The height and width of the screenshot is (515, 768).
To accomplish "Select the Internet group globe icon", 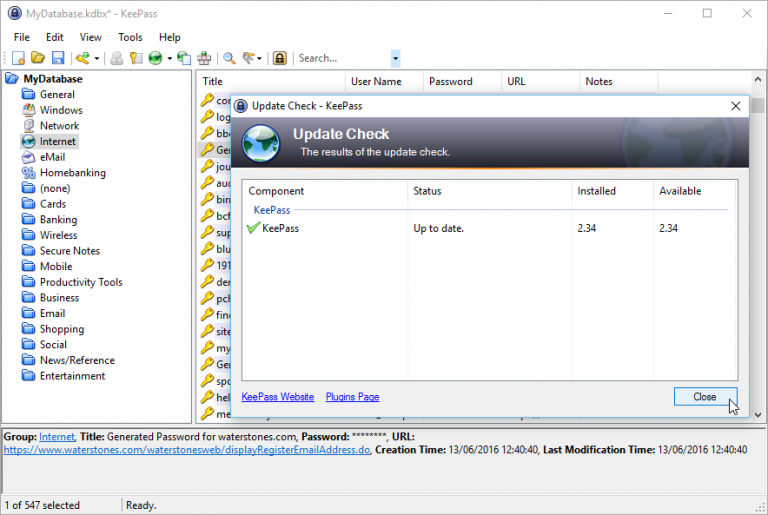I will click(29, 141).
